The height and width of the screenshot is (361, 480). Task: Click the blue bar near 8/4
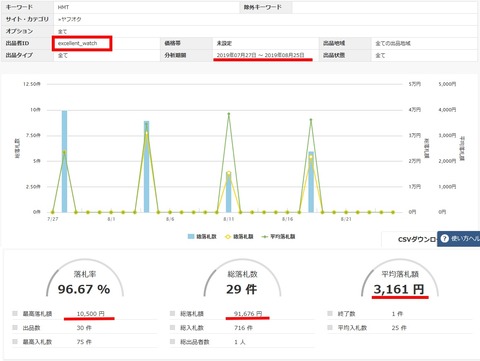pos(146,167)
